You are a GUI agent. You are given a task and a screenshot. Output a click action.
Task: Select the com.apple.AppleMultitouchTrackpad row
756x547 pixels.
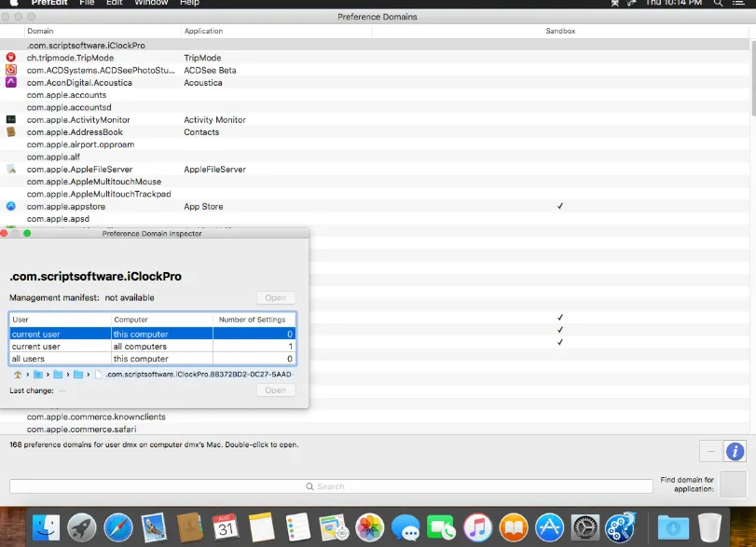tap(375, 194)
